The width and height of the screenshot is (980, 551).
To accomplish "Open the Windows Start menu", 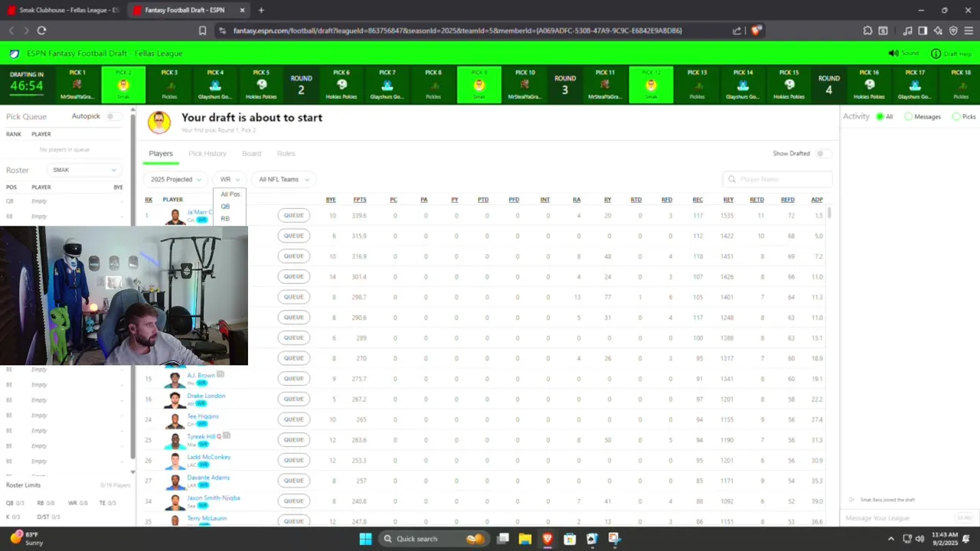I will 365,539.
